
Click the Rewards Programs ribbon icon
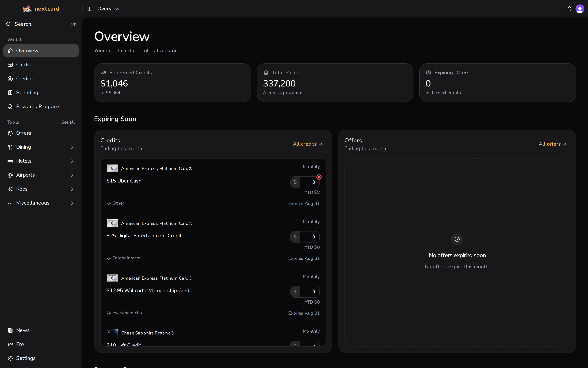[10, 107]
